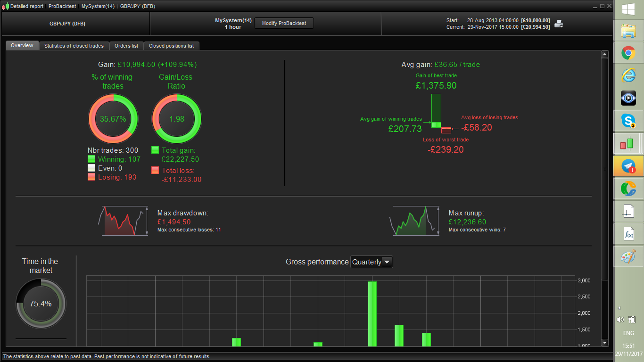Switch to the candlestick trading platform icon

(628, 143)
